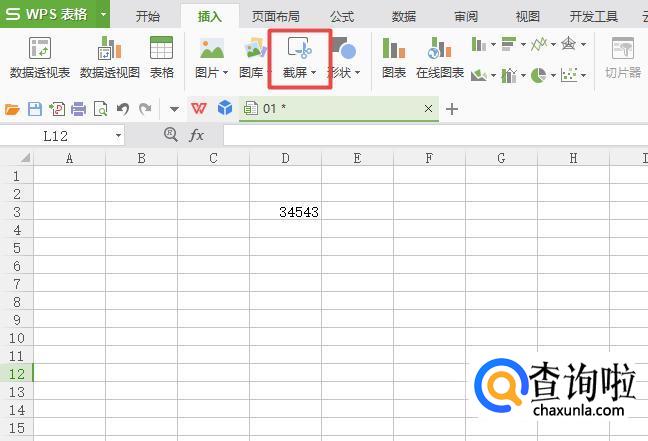Select row 12 header

[17, 374]
